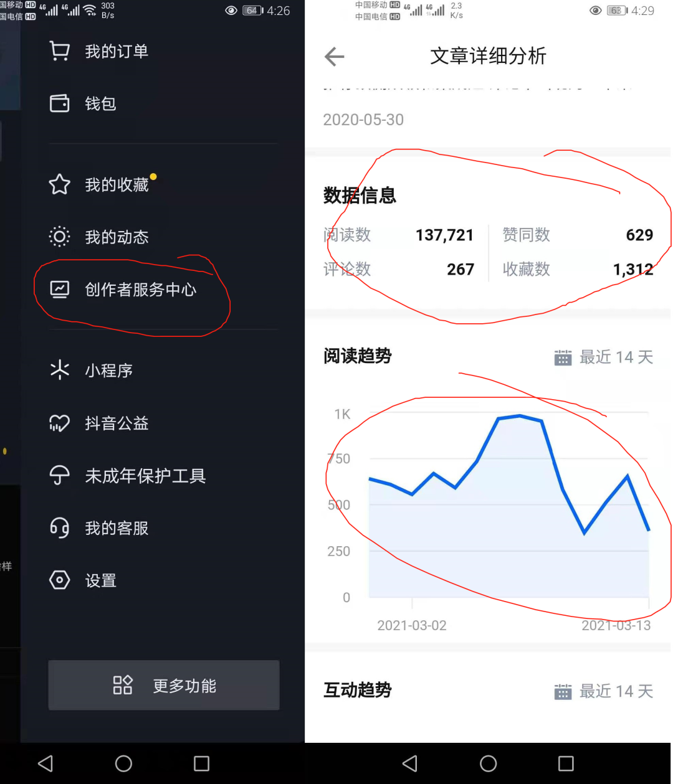The width and height of the screenshot is (673, 784).
Task: Tap the calendar icon next to 阅读趋势
Action: tap(563, 357)
